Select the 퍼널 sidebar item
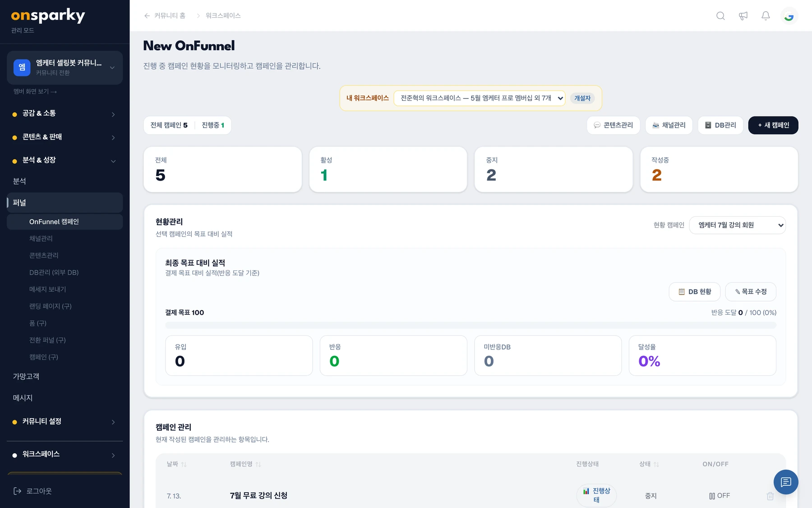 pyautogui.click(x=65, y=203)
